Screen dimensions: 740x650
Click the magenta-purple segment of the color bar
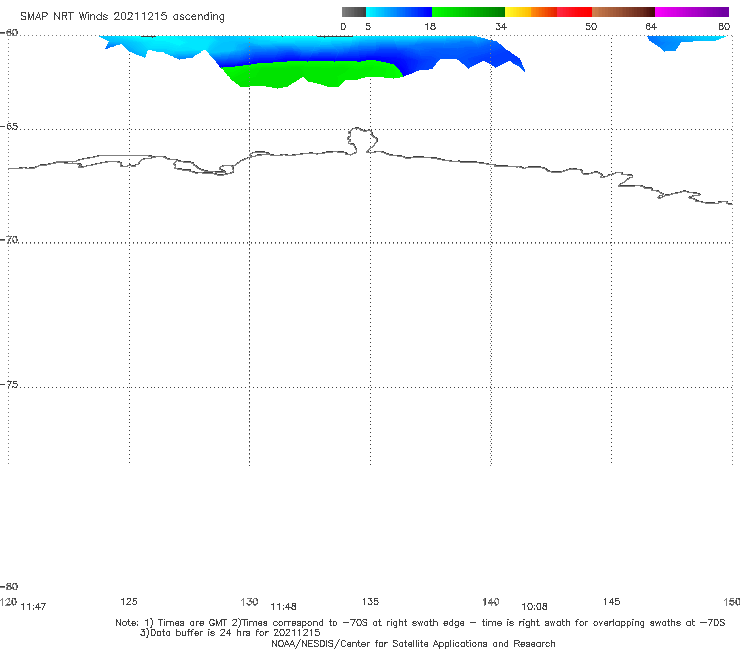(x=692, y=12)
